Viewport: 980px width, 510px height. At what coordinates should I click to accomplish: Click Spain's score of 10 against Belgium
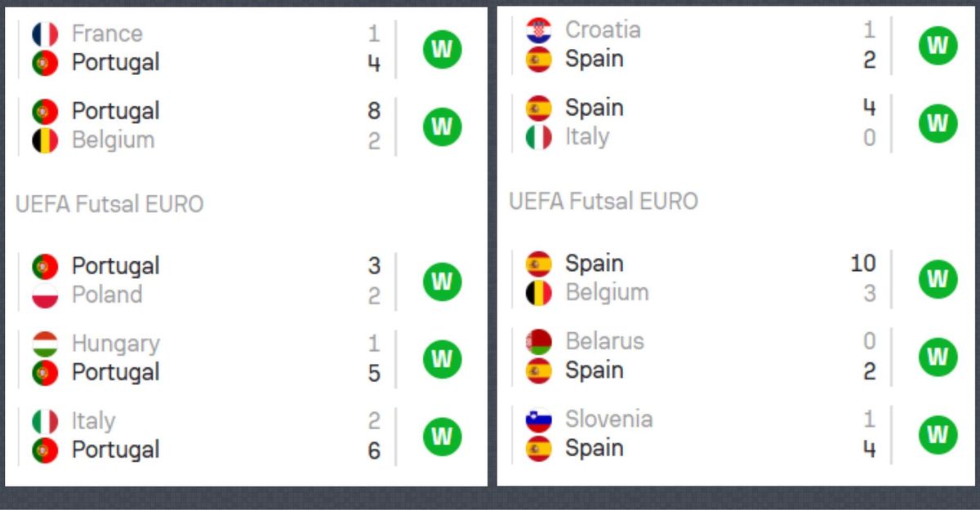862,264
